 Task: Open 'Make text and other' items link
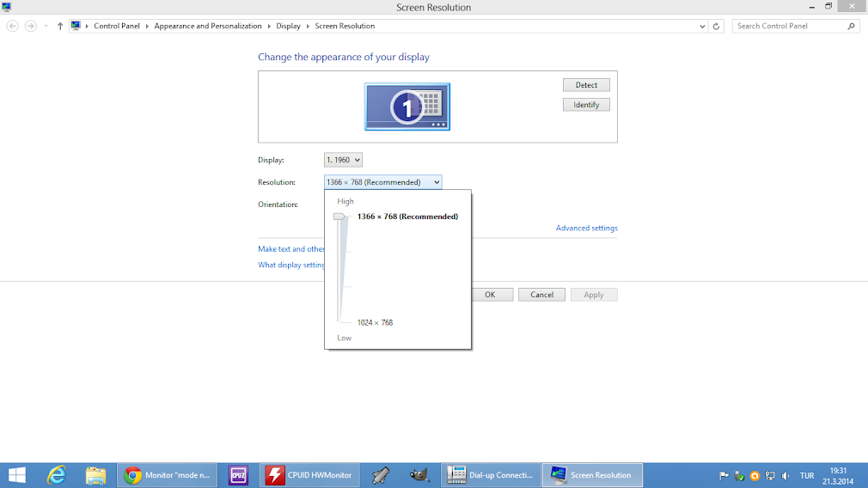tap(291, 249)
